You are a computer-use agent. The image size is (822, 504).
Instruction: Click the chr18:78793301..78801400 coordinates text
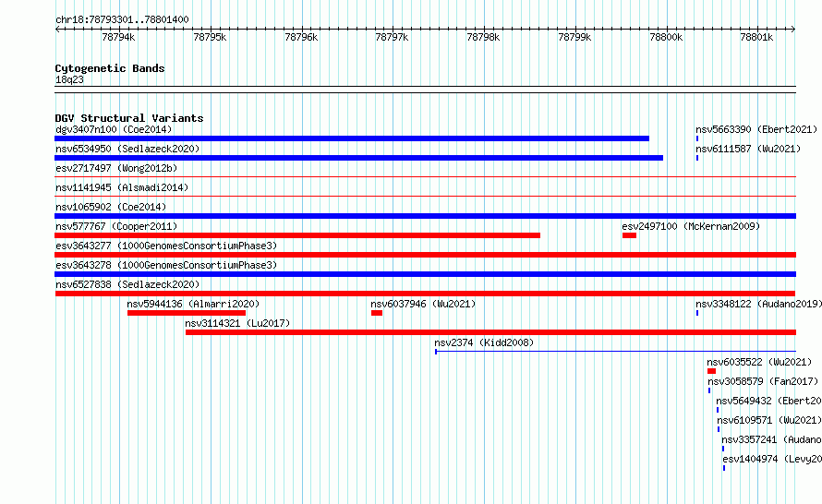click(122, 20)
